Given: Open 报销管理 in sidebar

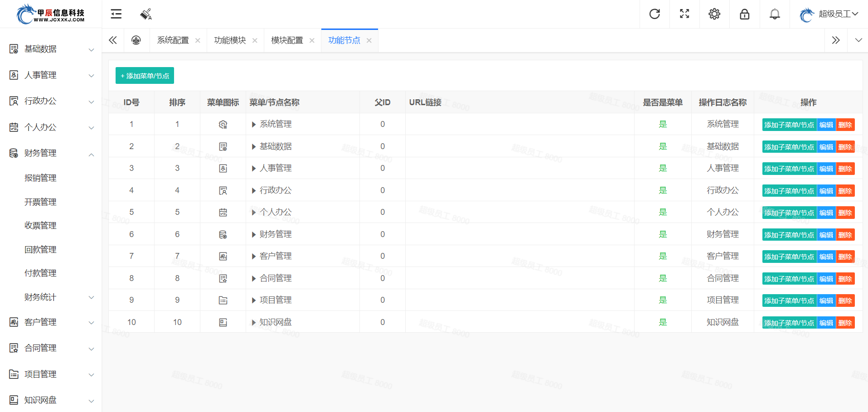Looking at the screenshot, I should pos(40,178).
